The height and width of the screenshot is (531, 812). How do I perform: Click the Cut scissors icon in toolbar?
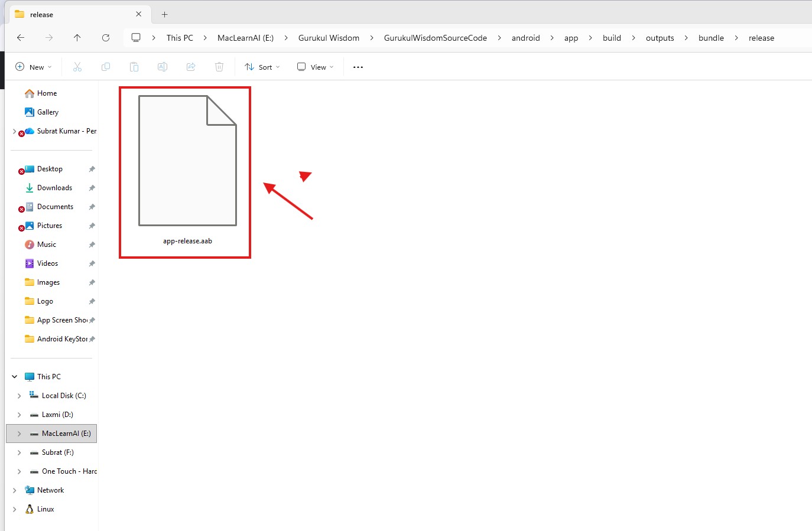pyautogui.click(x=77, y=67)
